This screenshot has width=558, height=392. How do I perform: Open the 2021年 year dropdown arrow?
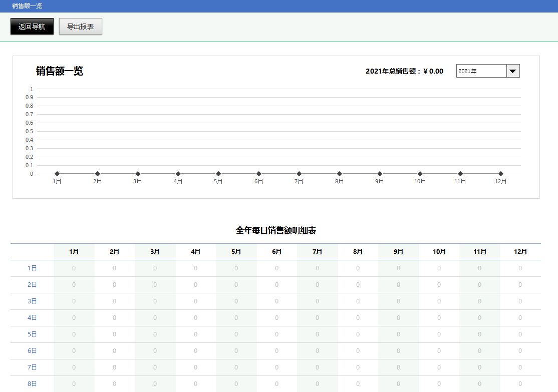tap(513, 71)
